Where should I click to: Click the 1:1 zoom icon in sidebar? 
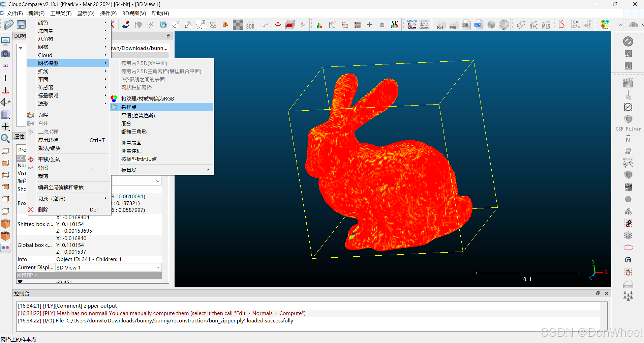[x=5, y=66]
